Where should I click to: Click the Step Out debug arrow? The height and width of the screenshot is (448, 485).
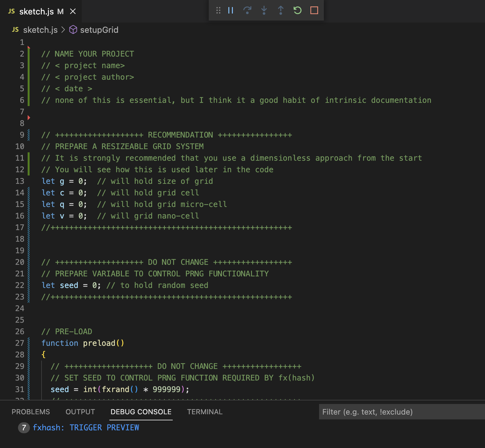281,11
